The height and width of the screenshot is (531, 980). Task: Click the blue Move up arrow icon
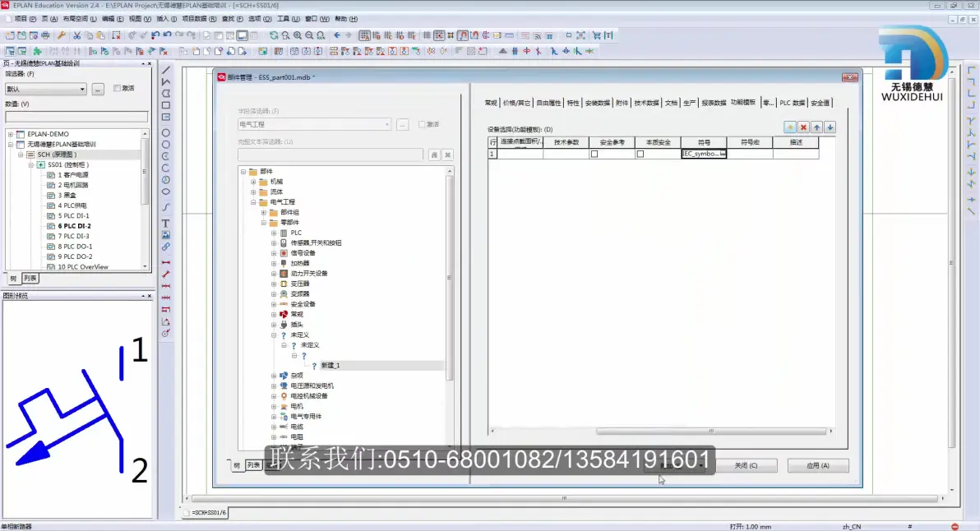(817, 127)
